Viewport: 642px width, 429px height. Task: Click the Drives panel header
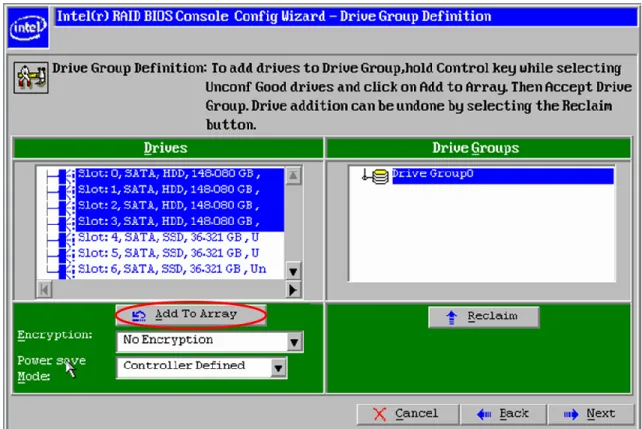(x=168, y=148)
